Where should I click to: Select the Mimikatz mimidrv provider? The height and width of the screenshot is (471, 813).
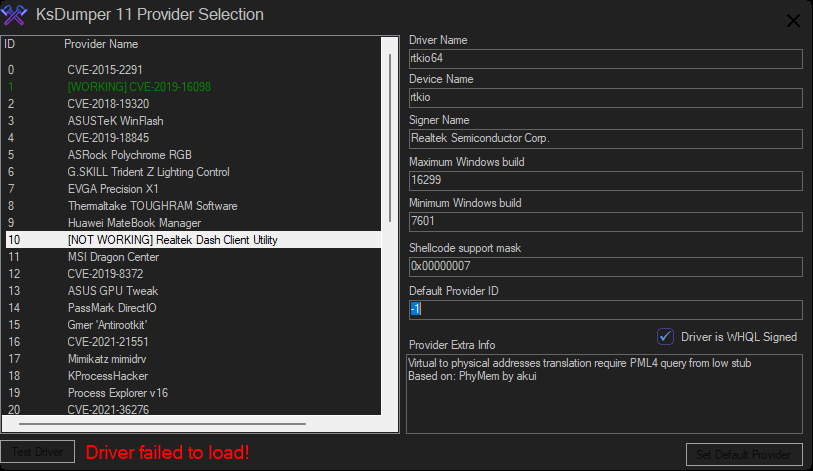click(x=193, y=359)
